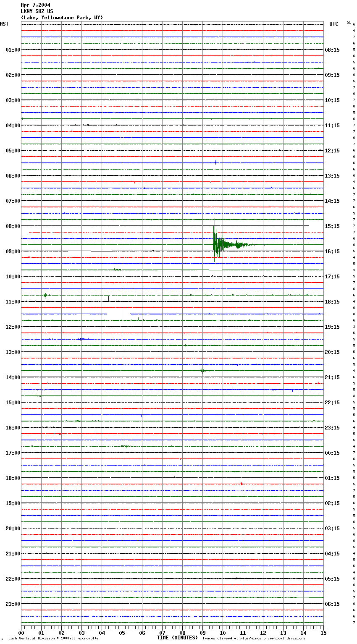The image size is (357, 644).
Task: Click the '09:00' MST time label
Action: 13,251
